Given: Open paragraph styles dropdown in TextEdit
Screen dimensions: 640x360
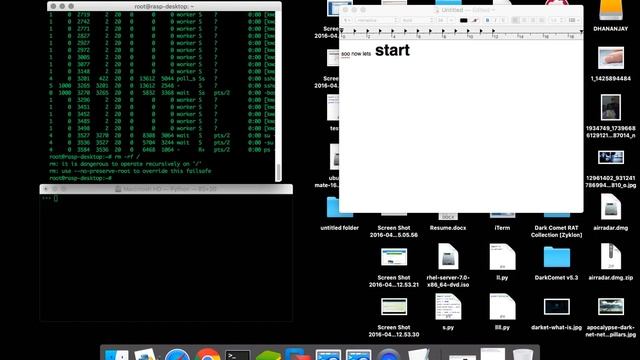Looking at the screenshot, I should pos(347,20).
